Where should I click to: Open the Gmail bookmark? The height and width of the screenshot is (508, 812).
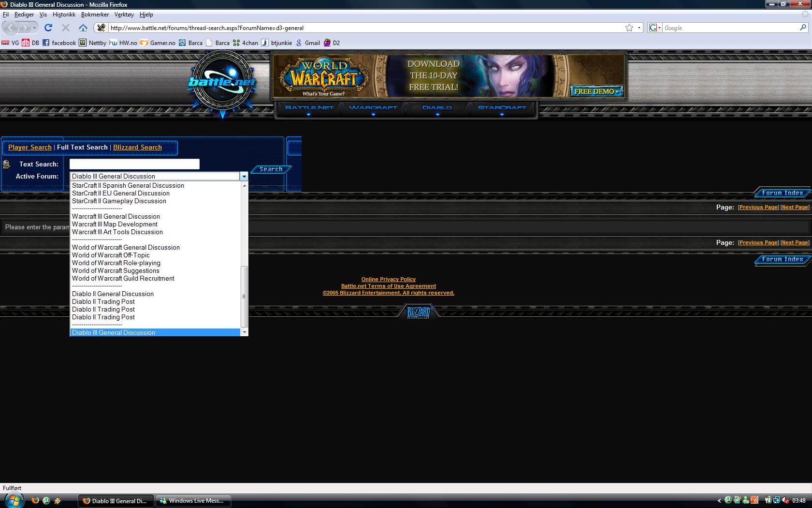click(x=308, y=43)
